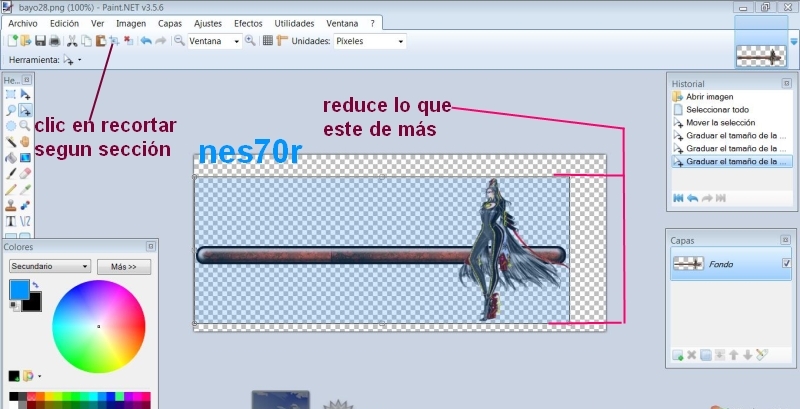Open the Imagen menu
The image size is (800, 409).
tap(131, 23)
